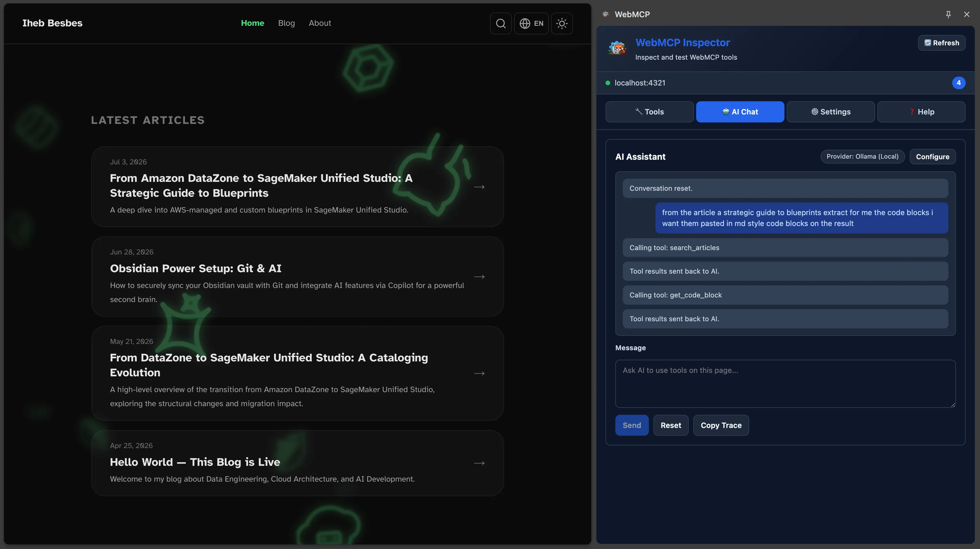
Task: Open arrow for the Cataloging Evolution article
Action: [x=479, y=373]
